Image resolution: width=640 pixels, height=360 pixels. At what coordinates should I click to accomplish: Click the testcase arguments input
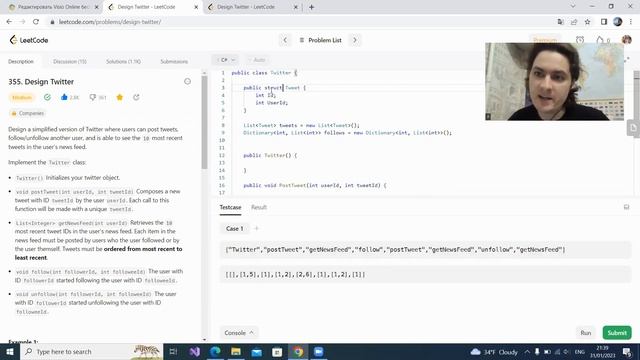(x=425, y=275)
